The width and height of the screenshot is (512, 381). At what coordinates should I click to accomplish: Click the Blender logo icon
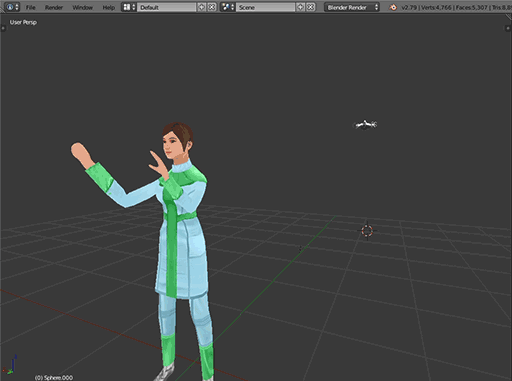(393, 7)
